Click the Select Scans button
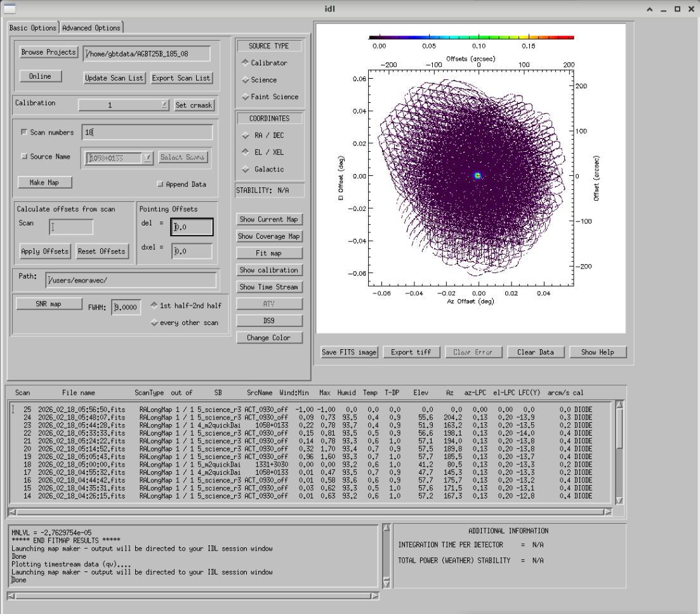The width and height of the screenshot is (700, 614). coord(183,157)
